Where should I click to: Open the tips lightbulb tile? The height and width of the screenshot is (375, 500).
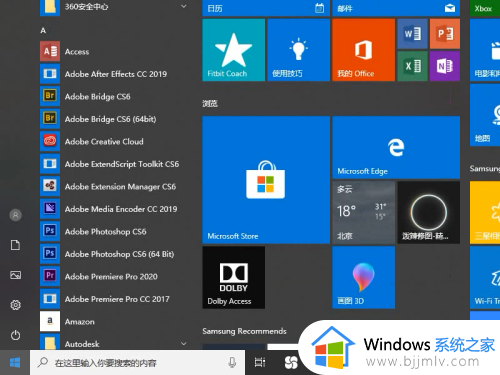pyautogui.click(x=298, y=50)
